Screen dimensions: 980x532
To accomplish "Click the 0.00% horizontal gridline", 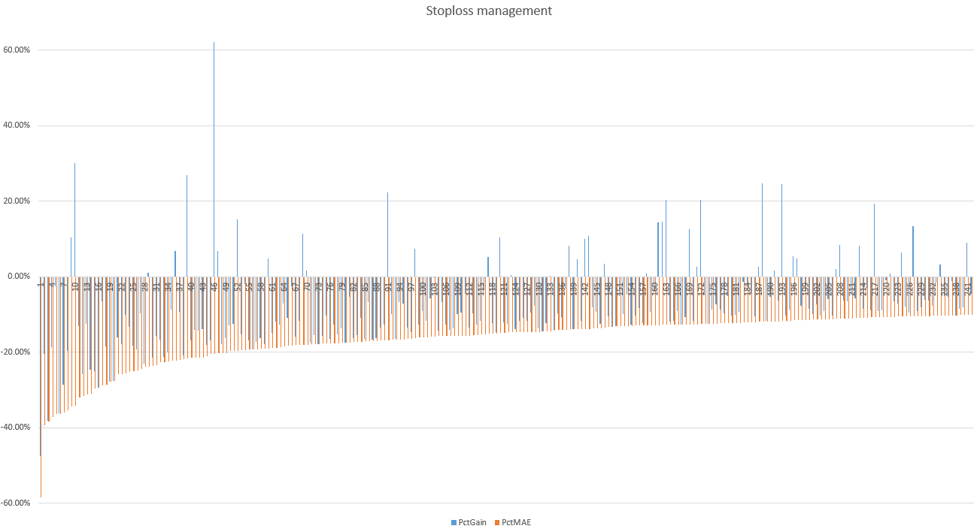I will pyautogui.click(x=451, y=274).
